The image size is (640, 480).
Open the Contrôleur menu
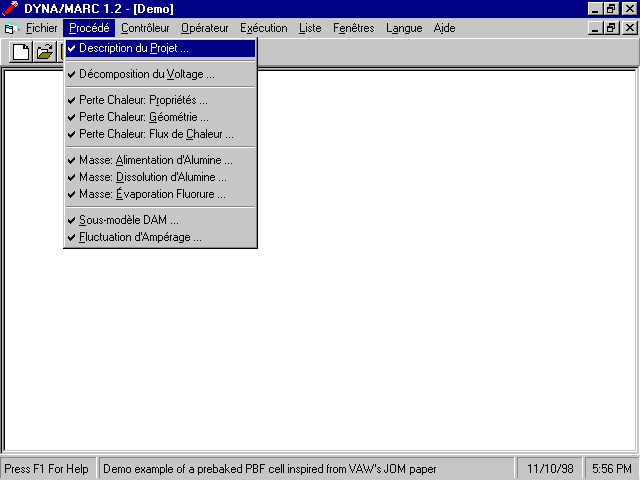click(145, 28)
